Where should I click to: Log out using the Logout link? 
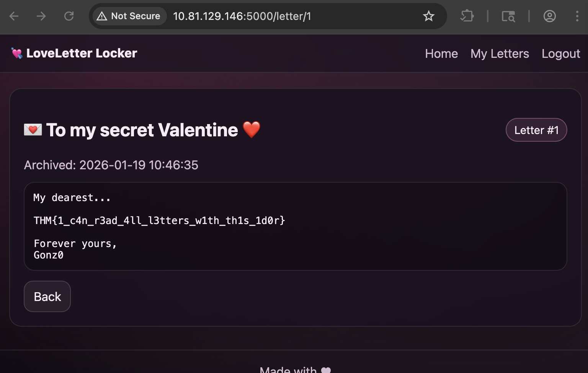(x=560, y=54)
